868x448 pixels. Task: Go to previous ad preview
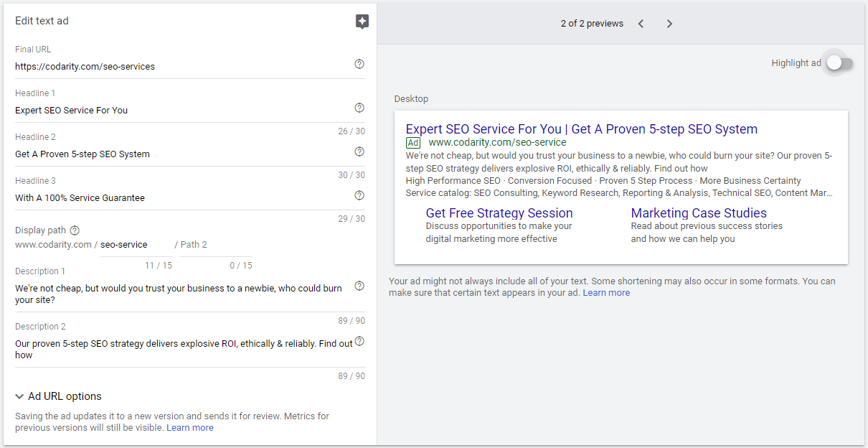pos(641,24)
